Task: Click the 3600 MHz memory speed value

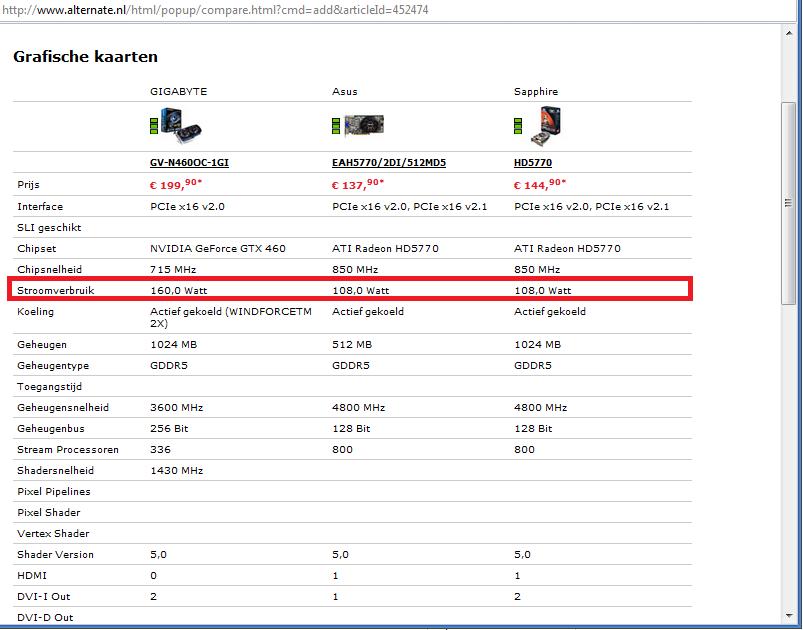Action: [x=177, y=408]
